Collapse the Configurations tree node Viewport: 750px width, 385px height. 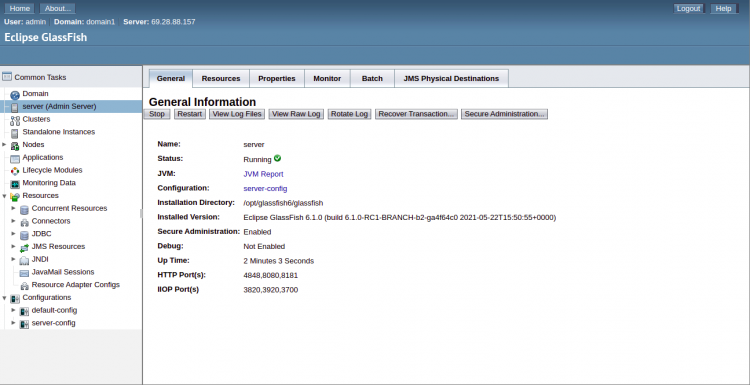coord(4,297)
